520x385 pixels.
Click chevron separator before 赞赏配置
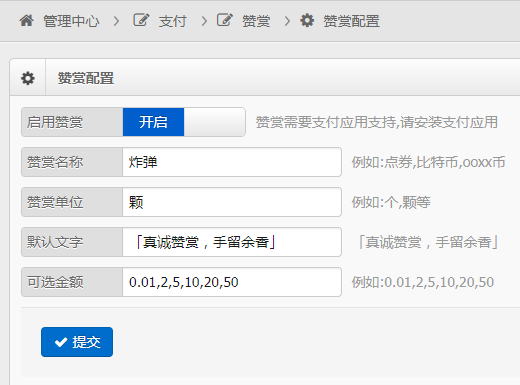click(287, 21)
